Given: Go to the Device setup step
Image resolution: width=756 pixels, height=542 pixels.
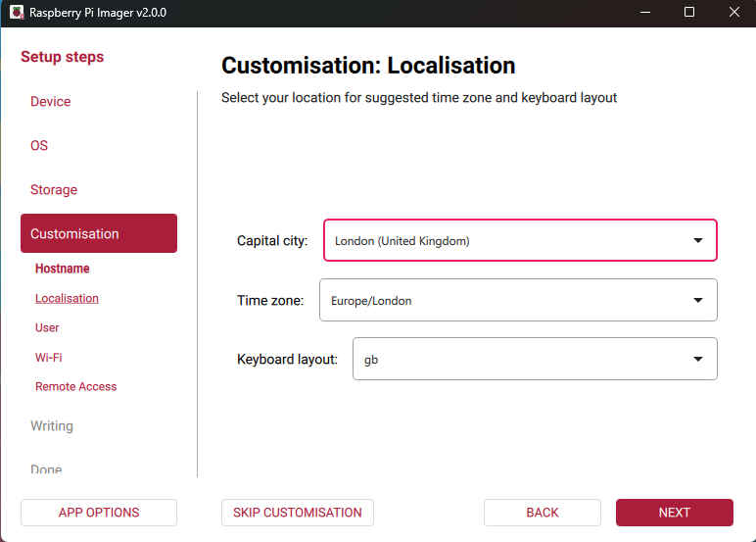Looking at the screenshot, I should pyautogui.click(x=51, y=102).
